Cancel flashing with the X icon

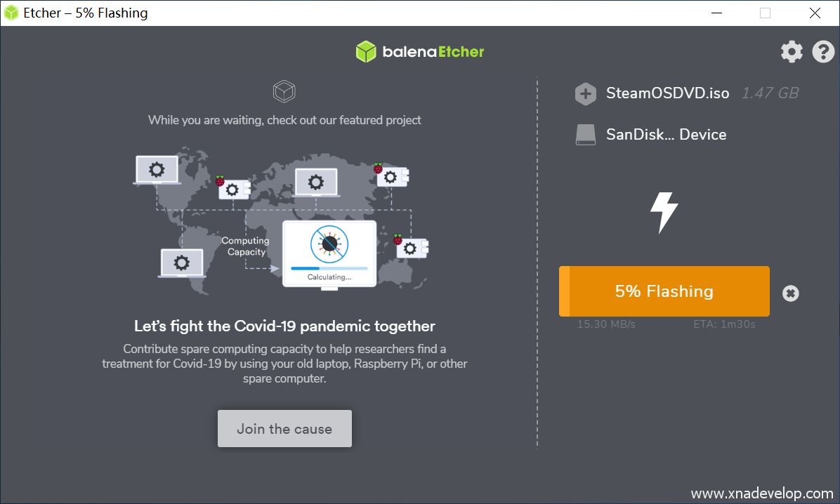tap(790, 293)
